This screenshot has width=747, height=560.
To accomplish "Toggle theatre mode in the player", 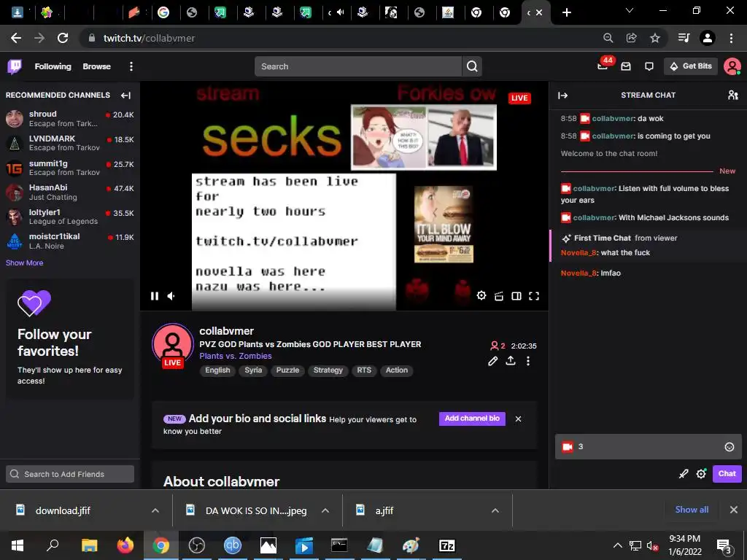I will coord(516,296).
